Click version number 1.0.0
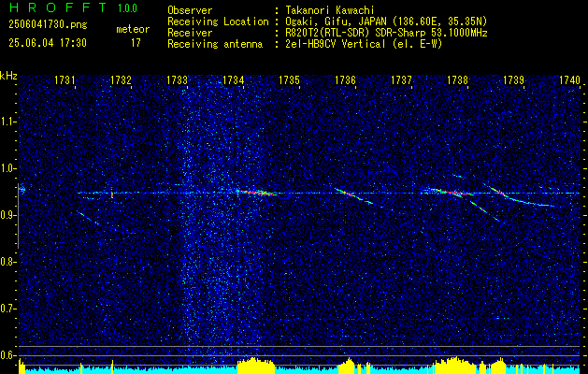Viewport: 588px width, 374px height. pyautogui.click(x=127, y=7)
